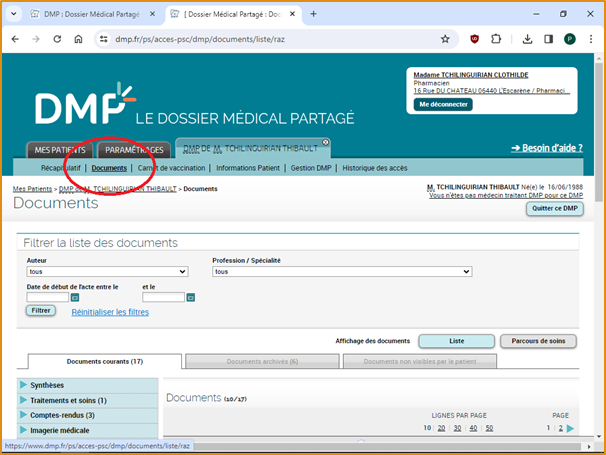Bookmark this page with the star icon
606x455 pixels.
coord(445,39)
